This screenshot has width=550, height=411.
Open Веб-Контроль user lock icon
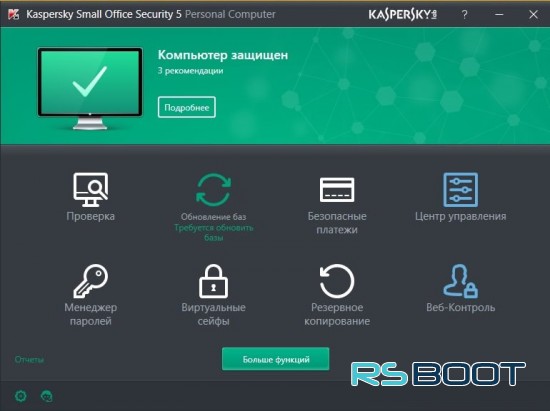pos(460,281)
